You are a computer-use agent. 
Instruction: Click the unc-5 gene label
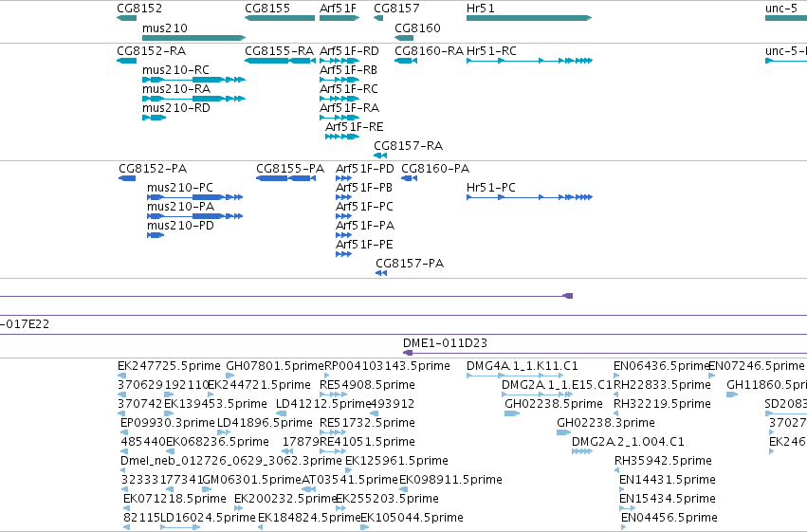tap(780, 9)
